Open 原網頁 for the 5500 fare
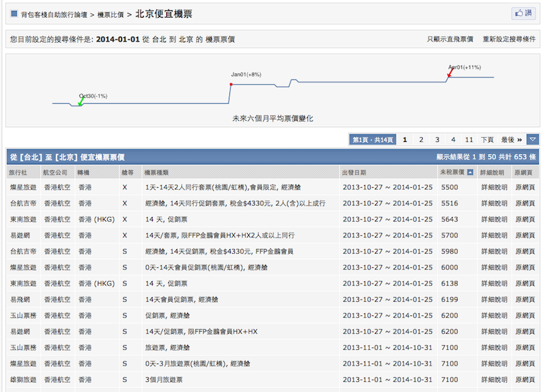543x392 pixels. tap(525, 187)
